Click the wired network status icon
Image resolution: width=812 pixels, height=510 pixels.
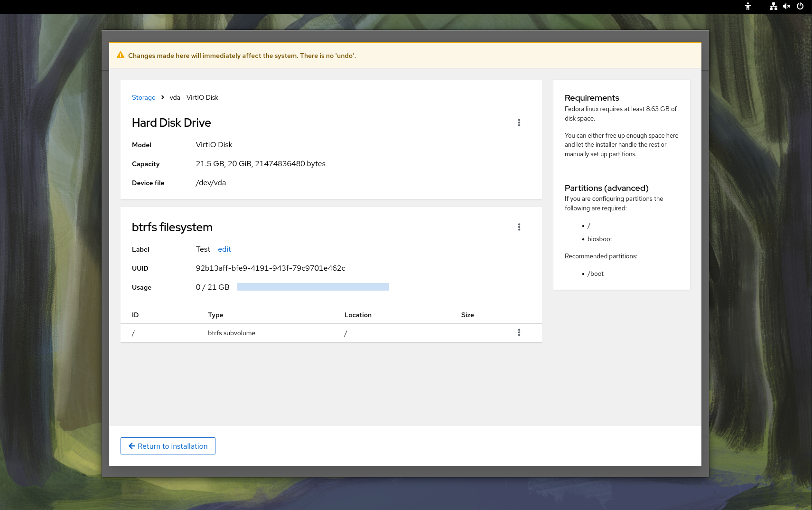pos(773,6)
